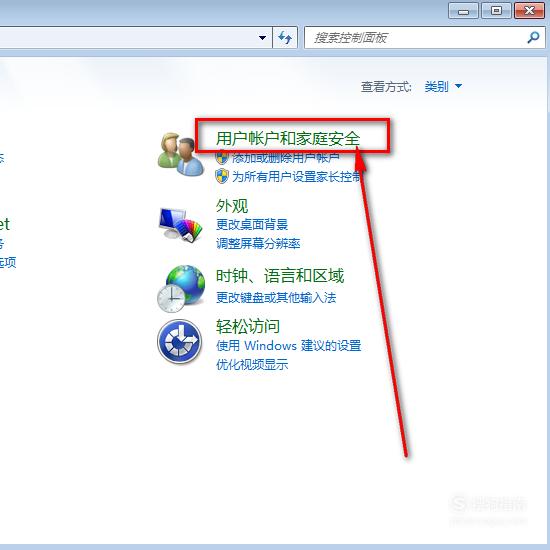Image resolution: width=550 pixels, height=550 pixels.
Task: Select 优化视频显示 link
Action: (252, 364)
